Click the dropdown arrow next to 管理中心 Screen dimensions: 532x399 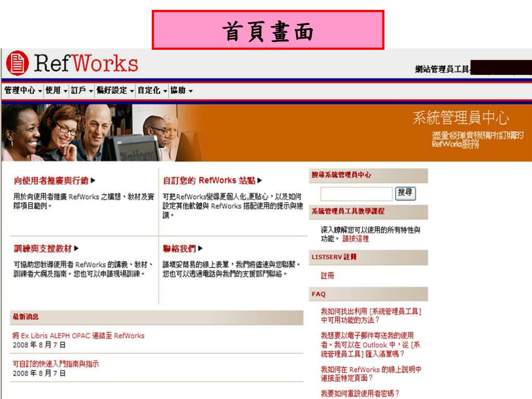click(x=40, y=91)
